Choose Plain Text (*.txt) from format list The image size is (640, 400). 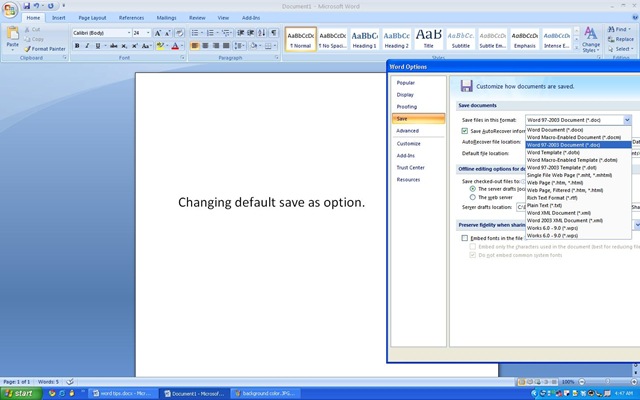[578, 205]
